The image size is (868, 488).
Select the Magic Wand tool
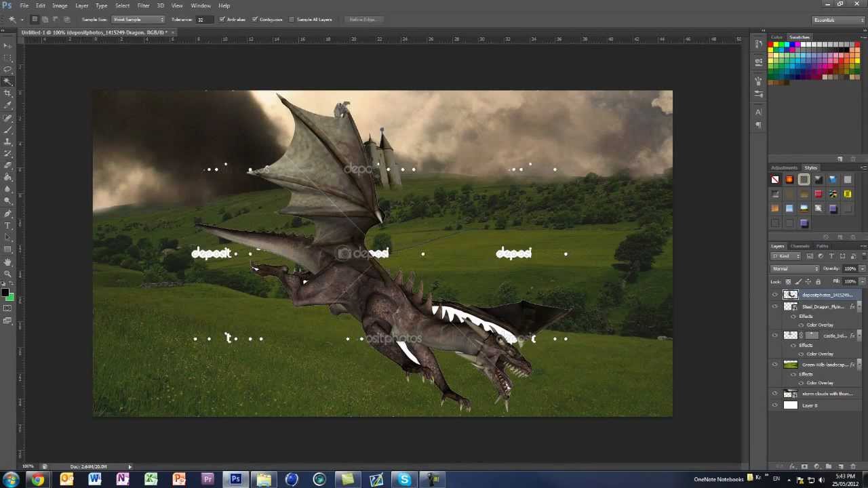click(7, 81)
